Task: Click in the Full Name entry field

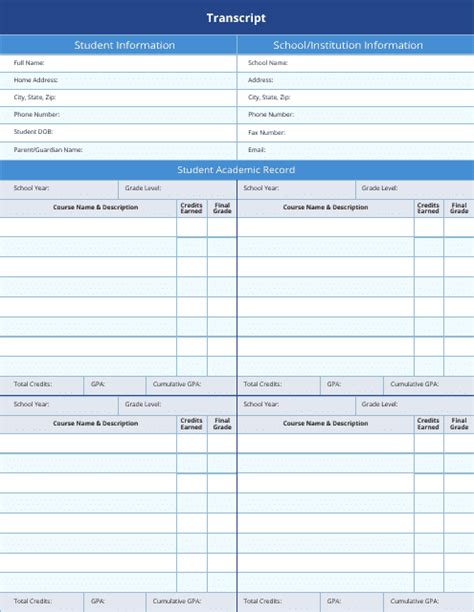Action: coord(118,63)
